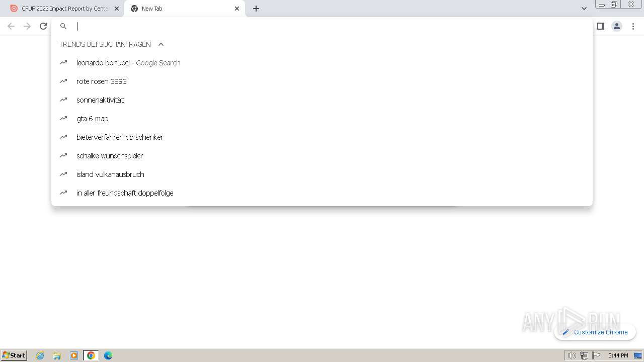Open Action Center flag icon
Screen dimensions: 644x362
596,355
